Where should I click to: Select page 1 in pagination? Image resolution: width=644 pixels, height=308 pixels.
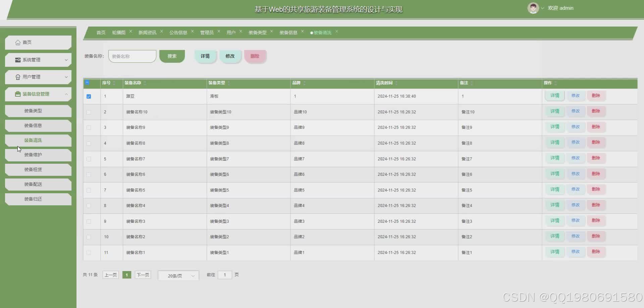(x=127, y=275)
